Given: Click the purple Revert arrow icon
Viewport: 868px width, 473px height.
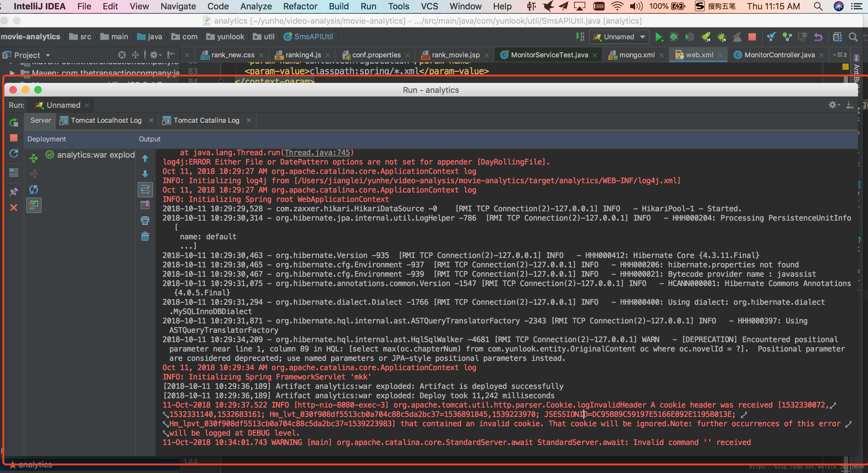Looking at the screenshot, I should click(818, 37).
